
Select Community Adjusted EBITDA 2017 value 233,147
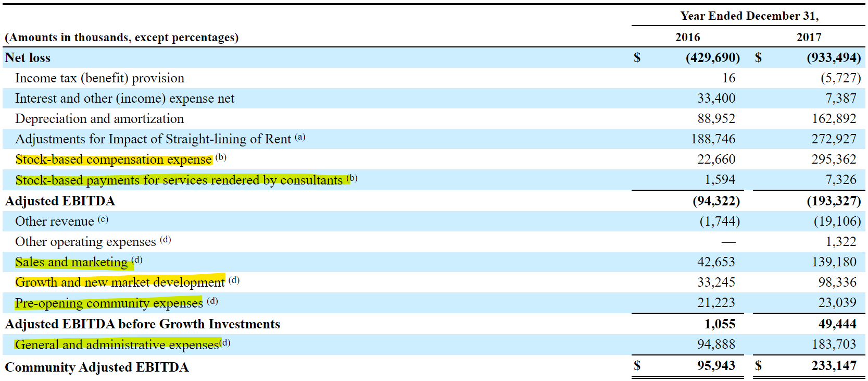(834, 366)
